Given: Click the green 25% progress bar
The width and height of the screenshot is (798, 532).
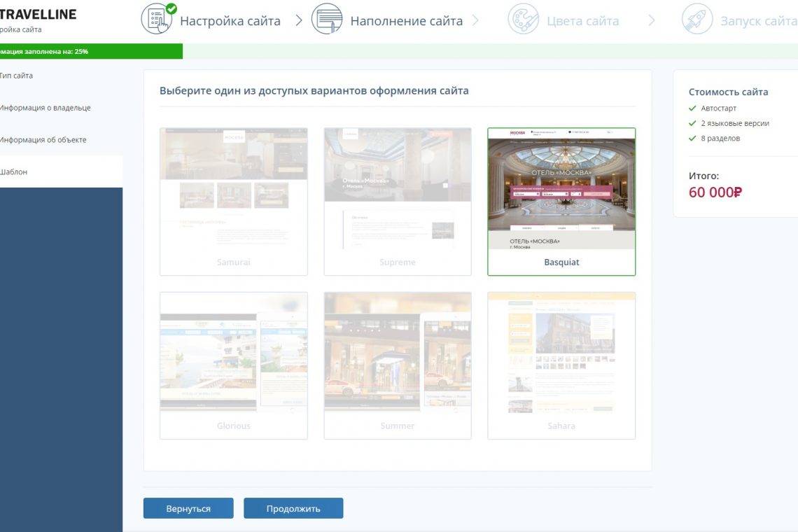Looking at the screenshot, I should tap(91, 51).
